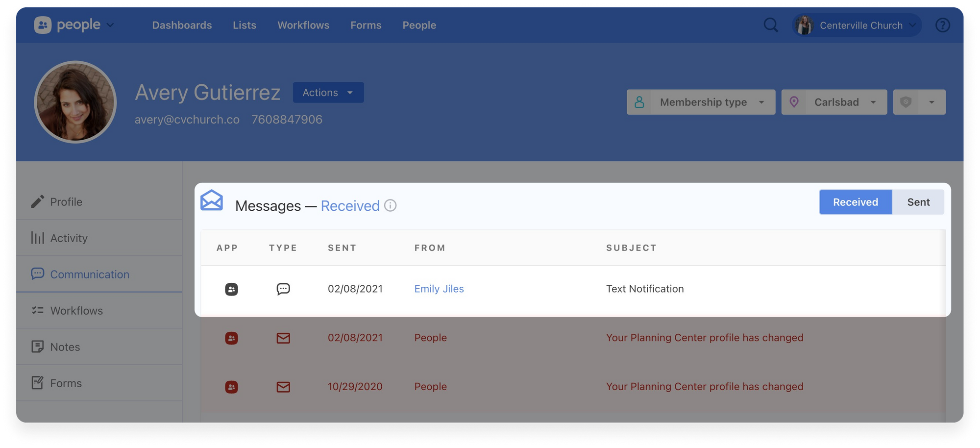
Task: Click the Messages open envelope icon
Action: point(212,200)
